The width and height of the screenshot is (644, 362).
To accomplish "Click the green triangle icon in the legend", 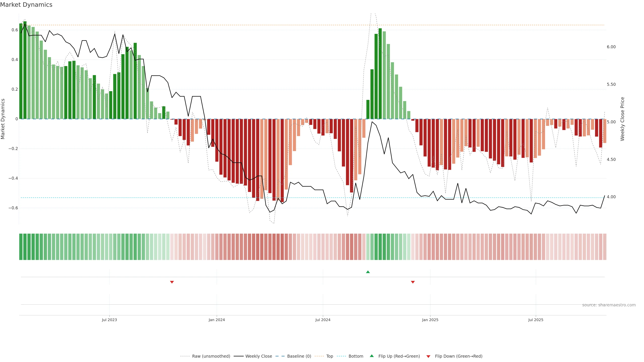I will 372,356.
